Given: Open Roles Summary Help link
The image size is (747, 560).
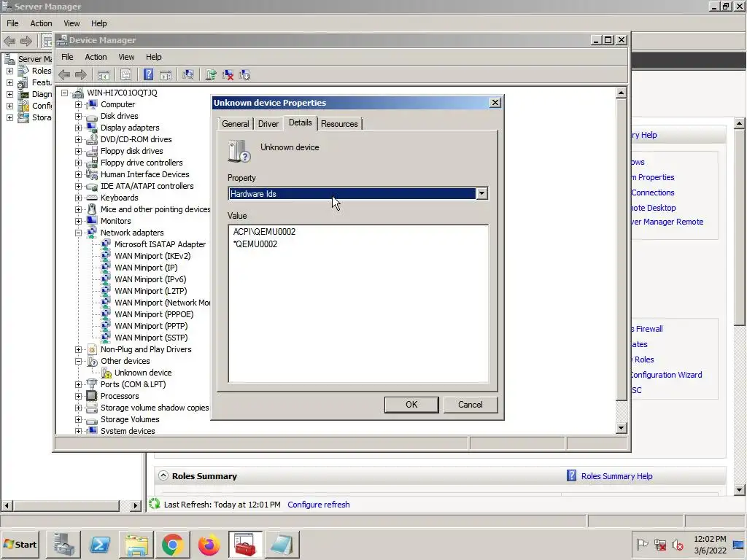Looking at the screenshot, I should coord(617,475).
